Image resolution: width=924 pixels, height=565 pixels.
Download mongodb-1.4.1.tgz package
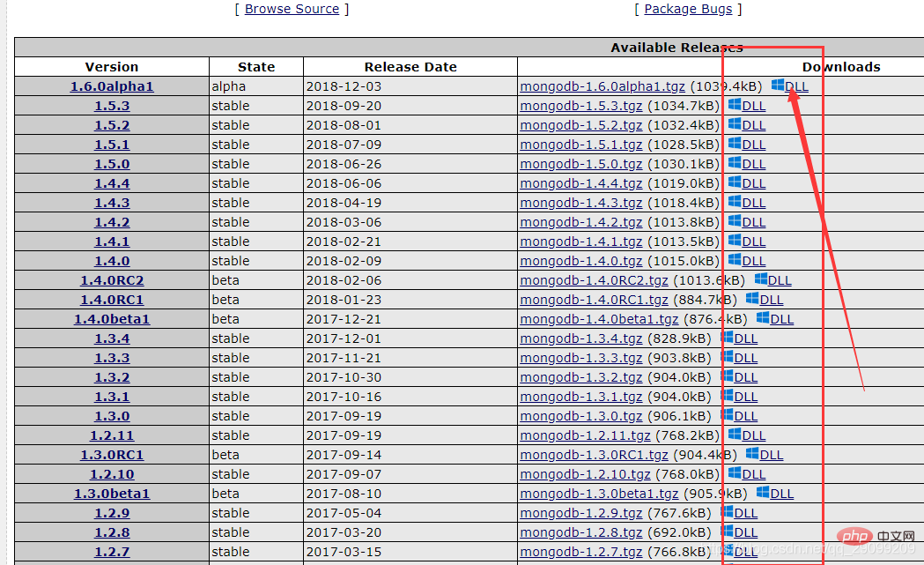[x=581, y=242]
